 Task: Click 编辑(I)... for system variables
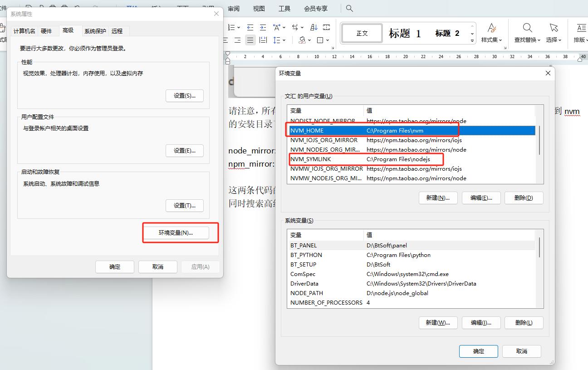[x=481, y=322]
